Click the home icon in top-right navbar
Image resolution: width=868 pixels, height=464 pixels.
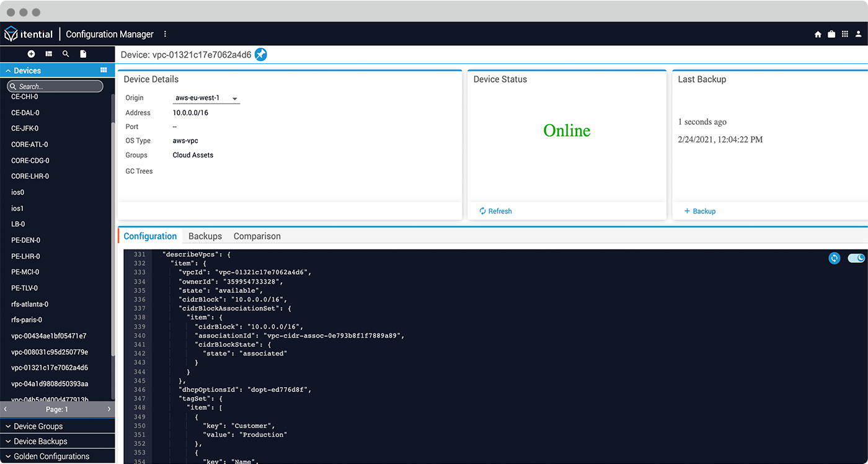817,34
